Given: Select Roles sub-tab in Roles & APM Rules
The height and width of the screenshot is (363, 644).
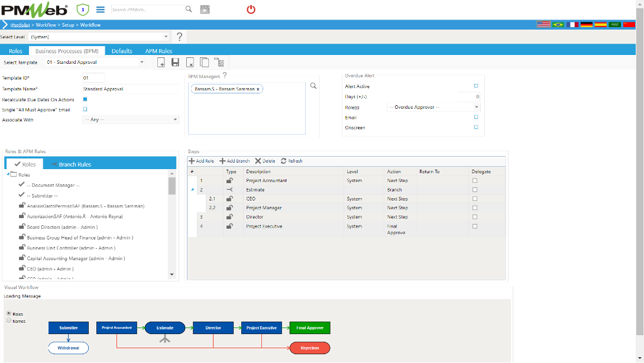Looking at the screenshot, I should click(x=25, y=164).
